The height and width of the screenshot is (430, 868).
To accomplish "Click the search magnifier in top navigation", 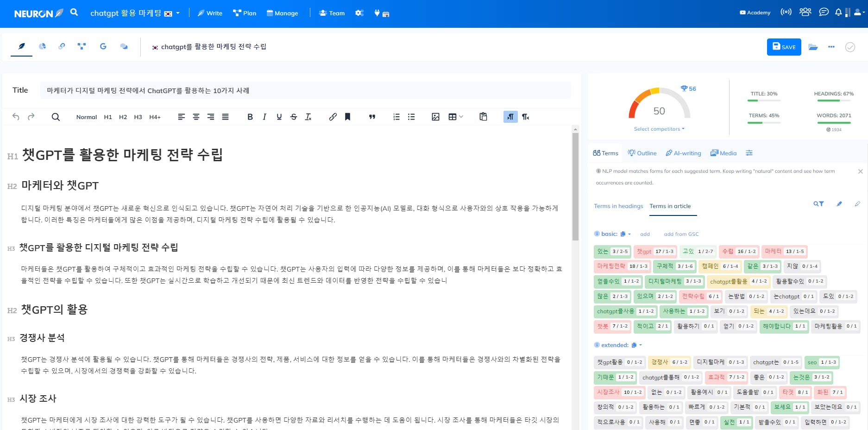I will click(x=74, y=13).
